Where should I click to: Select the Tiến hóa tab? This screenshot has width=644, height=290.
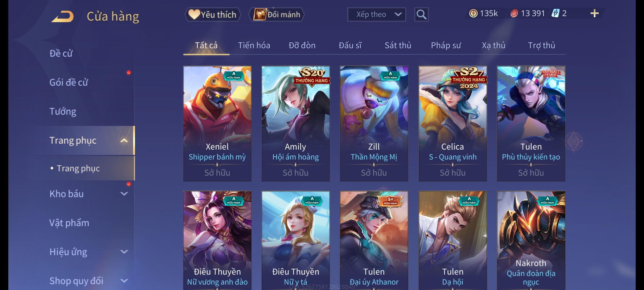coord(254,45)
